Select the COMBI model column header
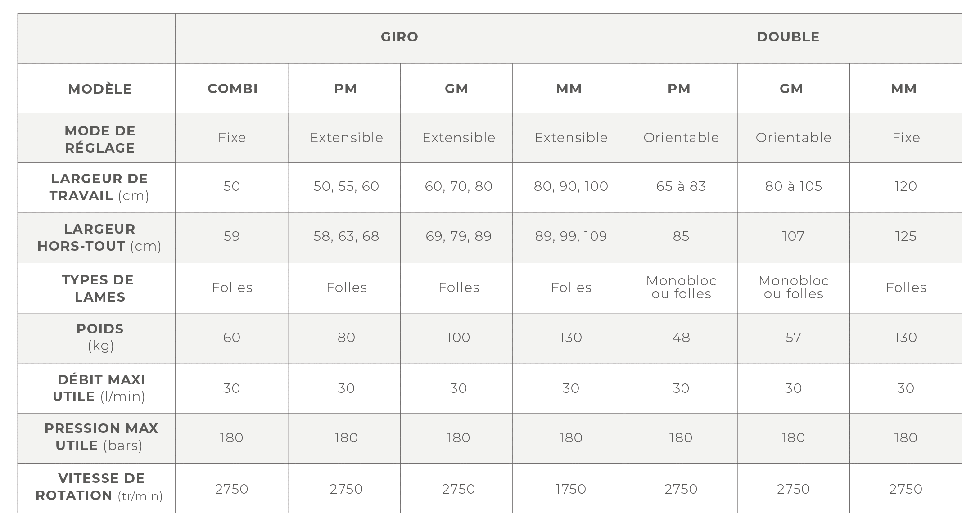980x527 pixels. coord(232,89)
